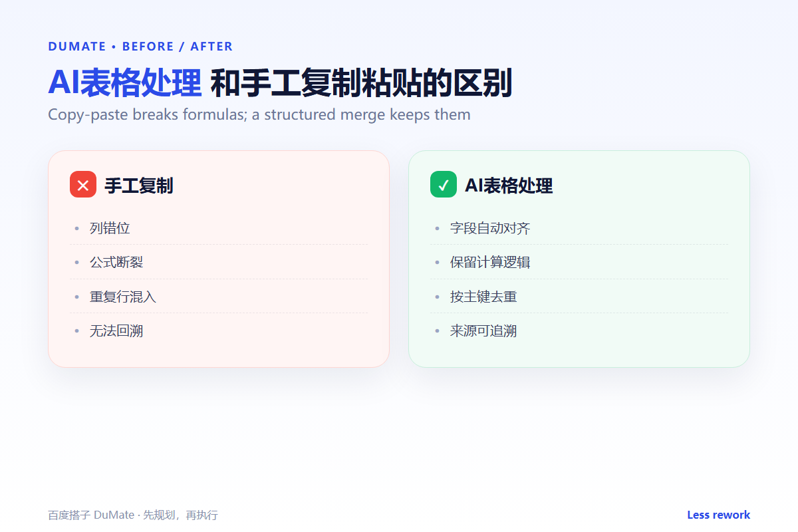
Task: Click the Copy-paste breaks formulas subtitle
Action: point(259,114)
